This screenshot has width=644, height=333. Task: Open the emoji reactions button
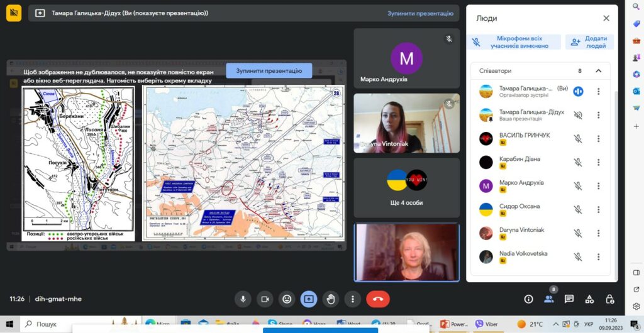(287, 299)
